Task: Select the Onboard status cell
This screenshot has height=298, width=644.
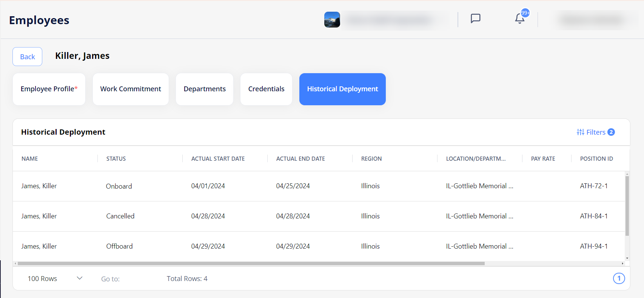Action: (x=119, y=186)
